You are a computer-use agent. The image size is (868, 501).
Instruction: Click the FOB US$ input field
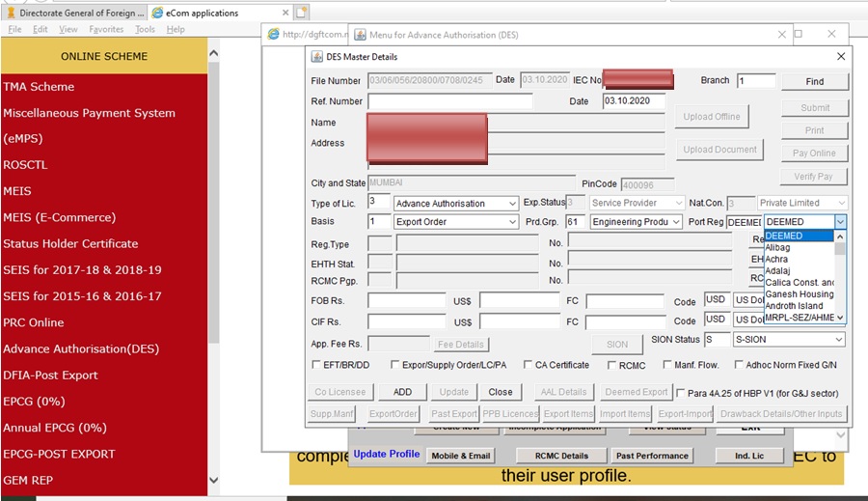click(x=519, y=300)
